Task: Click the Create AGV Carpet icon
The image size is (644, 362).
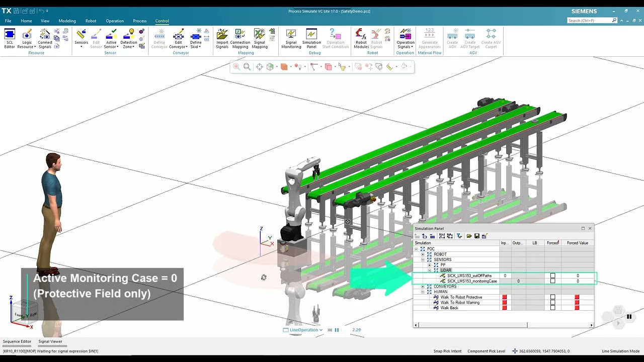Action: pos(491,39)
